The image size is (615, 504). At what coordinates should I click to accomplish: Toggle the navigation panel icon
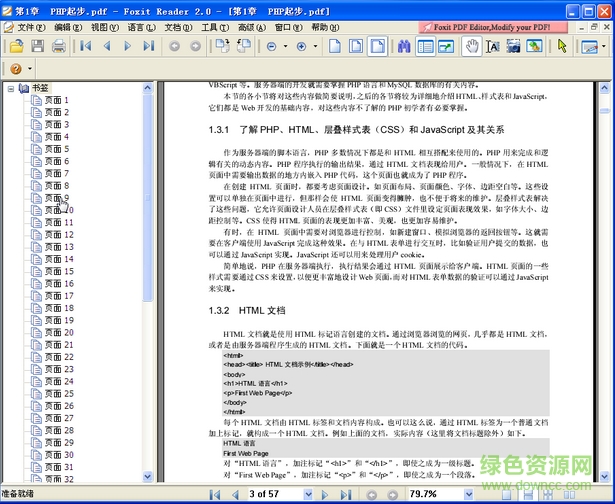(x=425, y=46)
